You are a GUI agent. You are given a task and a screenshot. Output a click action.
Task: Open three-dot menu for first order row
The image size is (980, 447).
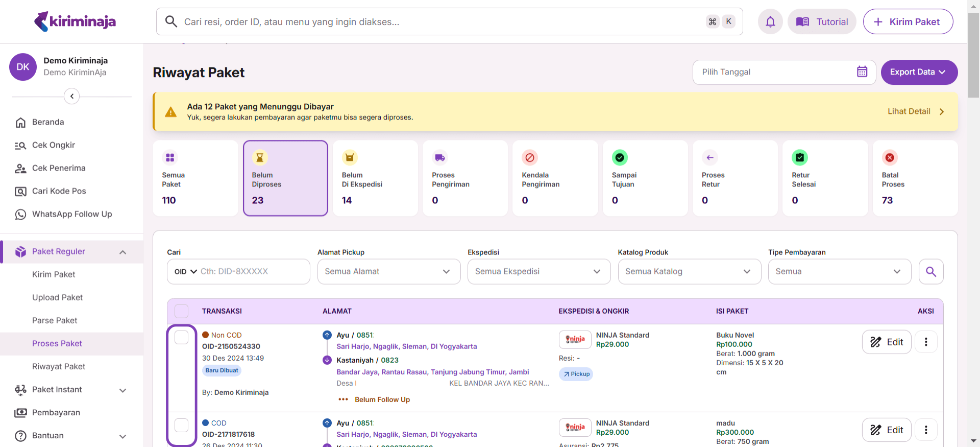coord(926,342)
